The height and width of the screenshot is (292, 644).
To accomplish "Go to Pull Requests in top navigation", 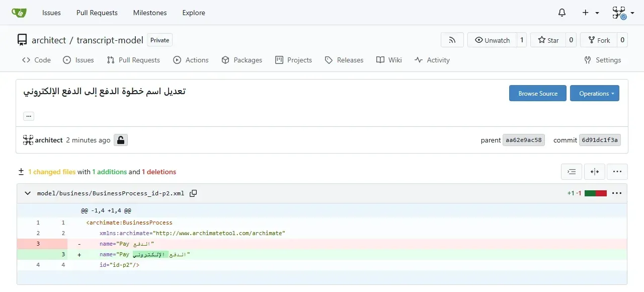I will point(97,13).
